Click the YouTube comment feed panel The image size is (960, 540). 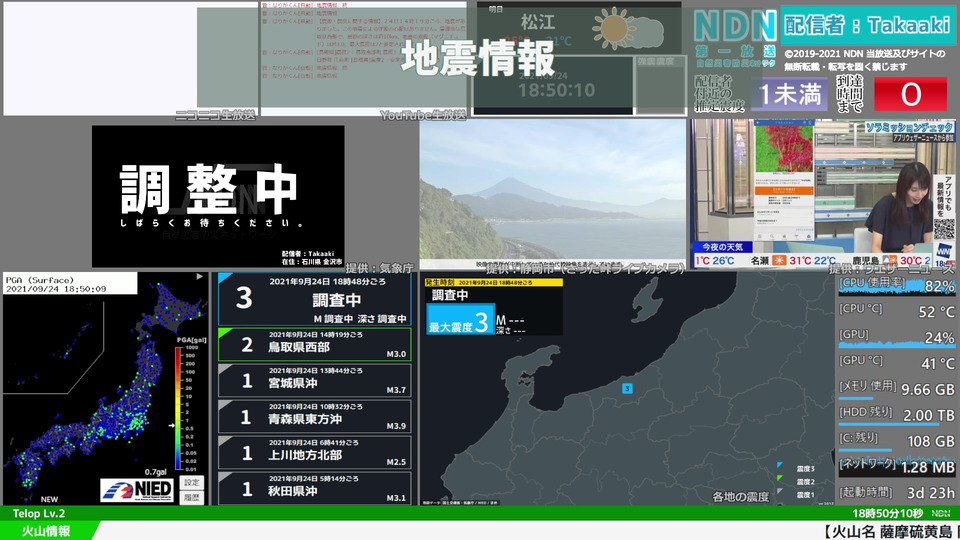pyautogui.click(x=364, y=58)
